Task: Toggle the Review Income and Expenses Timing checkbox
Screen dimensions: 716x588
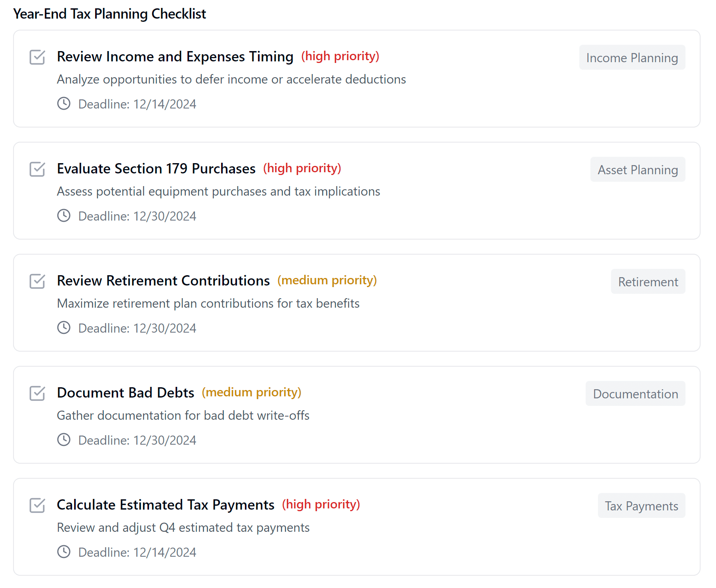Action: pos(37,57)
